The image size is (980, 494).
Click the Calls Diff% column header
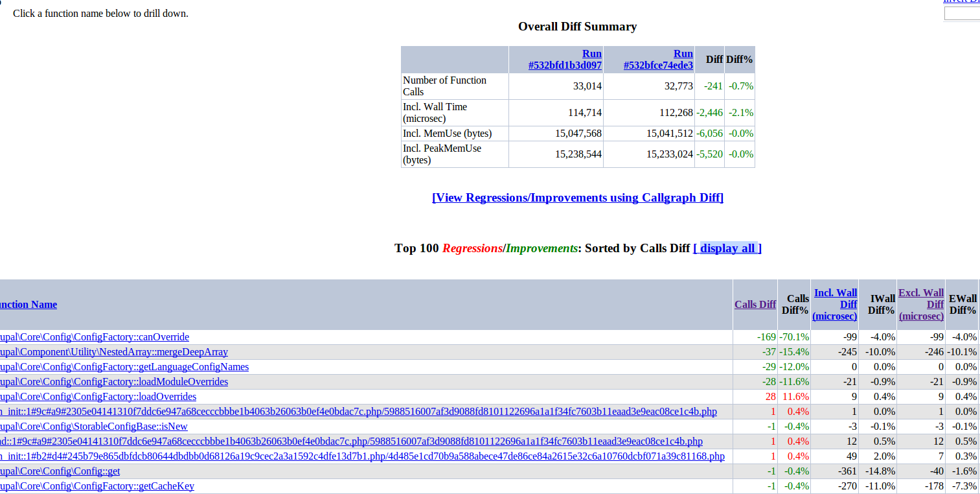795,305
